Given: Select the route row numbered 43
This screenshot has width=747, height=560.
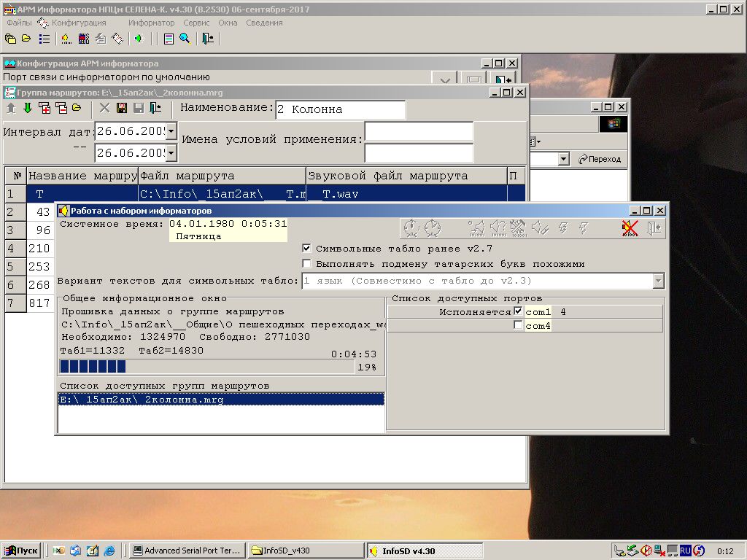Looking at the screenshot, I should click(x=28, y=212).
